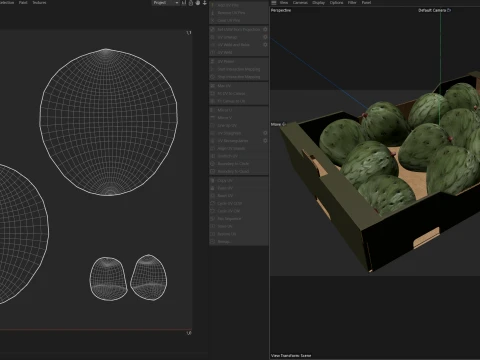Open the Display menu of 3D viewport
The height and width of the screenshot is (360, 480).
tap(319, 2)
